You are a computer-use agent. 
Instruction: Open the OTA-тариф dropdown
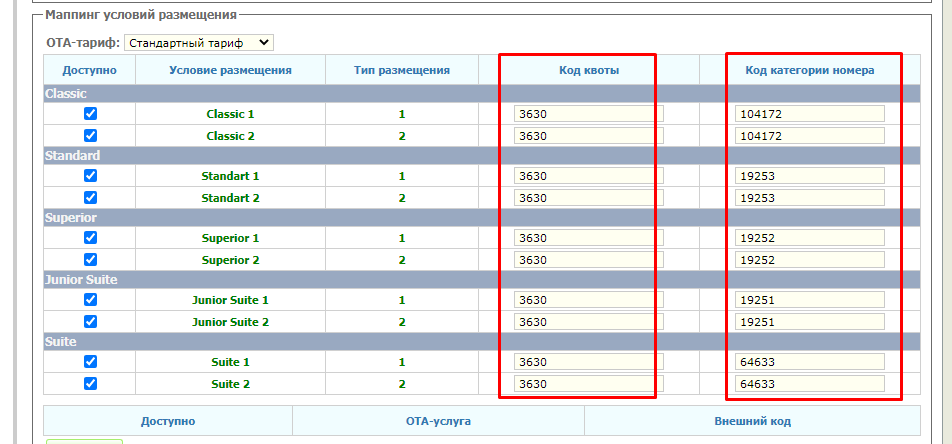[x=198, y=43]
